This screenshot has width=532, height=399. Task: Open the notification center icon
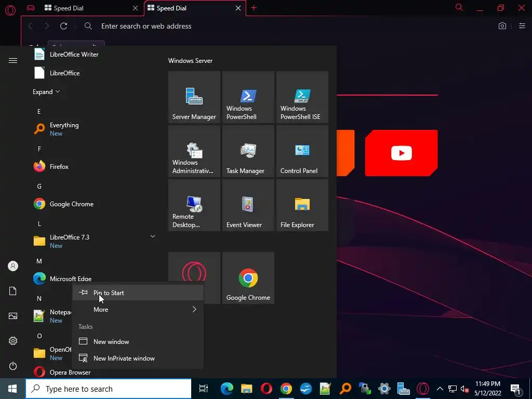pyautogui.click(x=516, y=389)
